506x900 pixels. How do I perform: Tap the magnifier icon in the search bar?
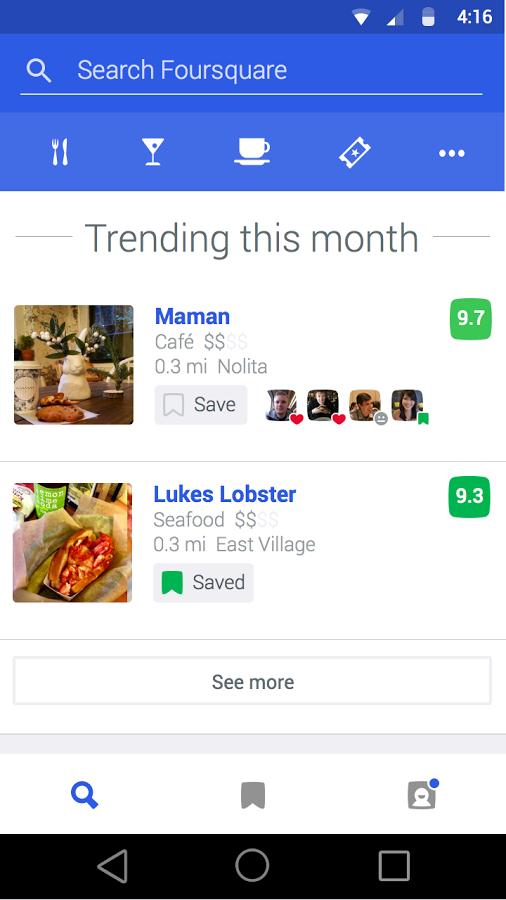(38, 71)
